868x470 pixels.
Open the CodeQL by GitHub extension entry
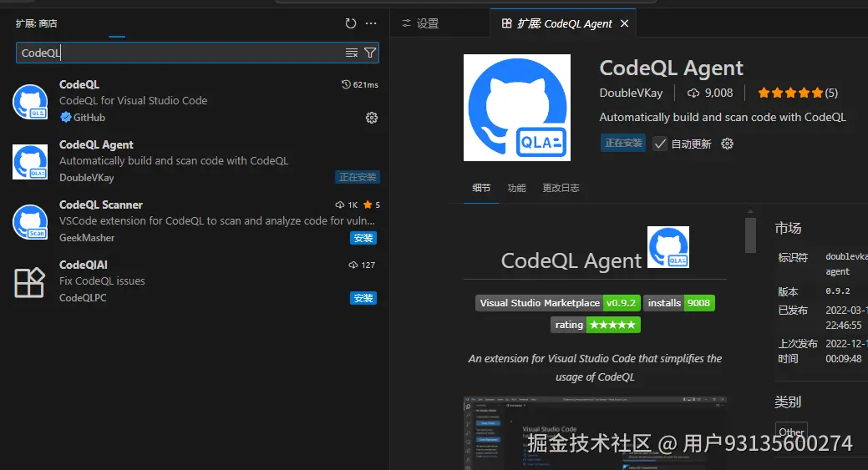[196, 101]
